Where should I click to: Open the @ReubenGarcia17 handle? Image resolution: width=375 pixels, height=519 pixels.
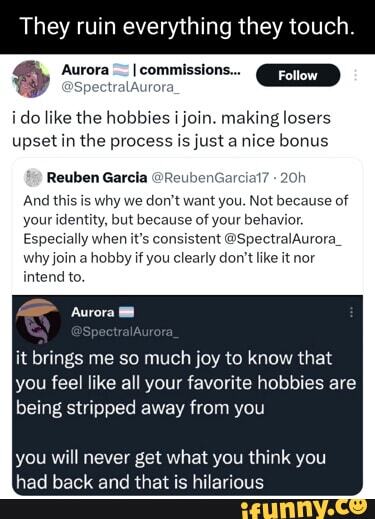(x=210, y=178)
